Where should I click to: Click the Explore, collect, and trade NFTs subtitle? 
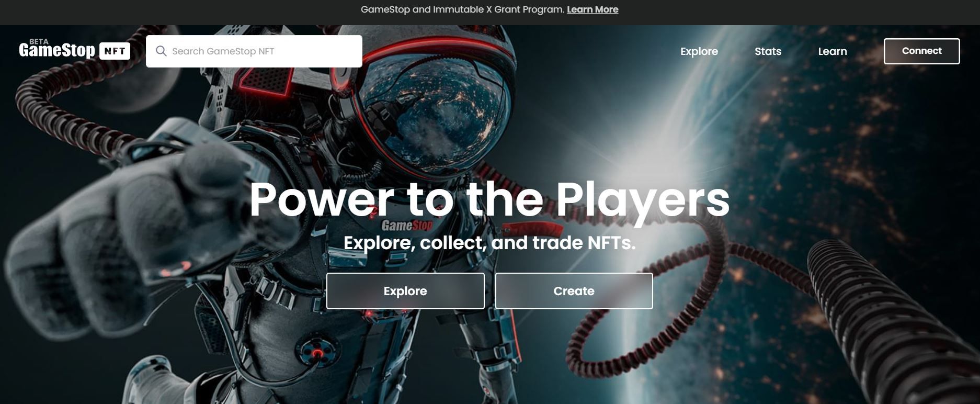(489, 243)
